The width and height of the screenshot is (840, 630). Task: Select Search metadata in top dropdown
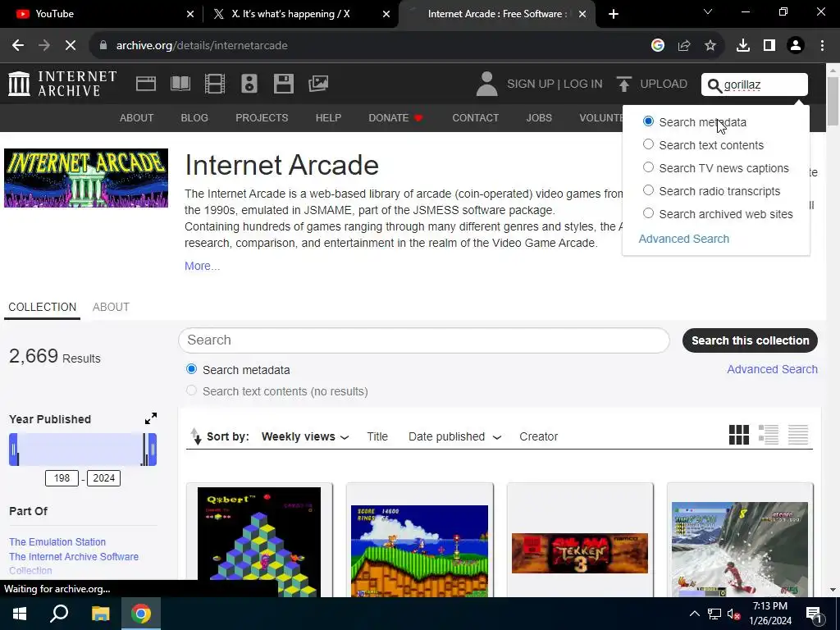648,121
